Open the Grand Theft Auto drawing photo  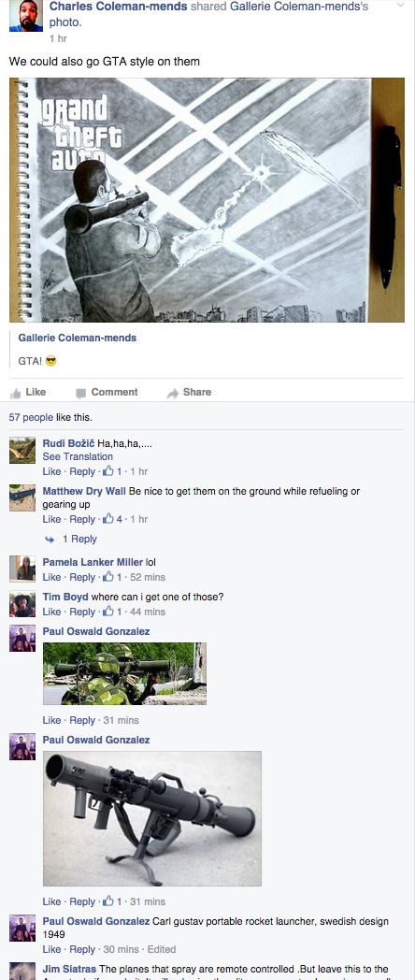[x=207, y=200]
